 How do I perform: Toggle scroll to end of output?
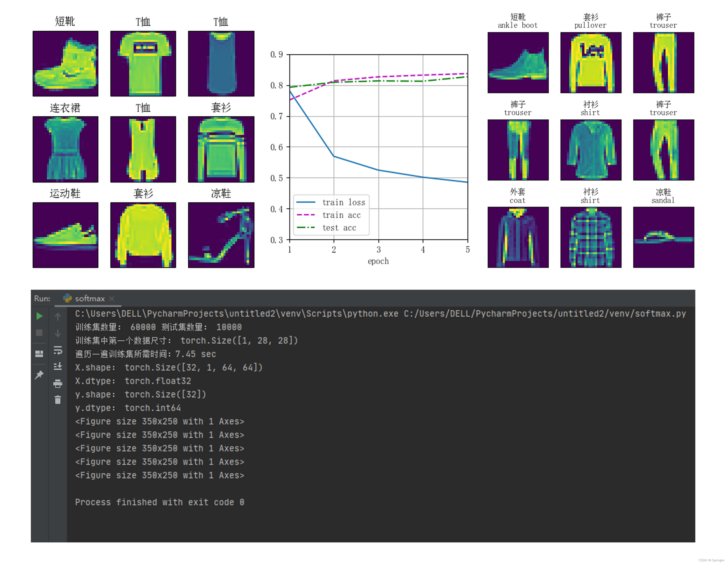click(x=58, y=366)
